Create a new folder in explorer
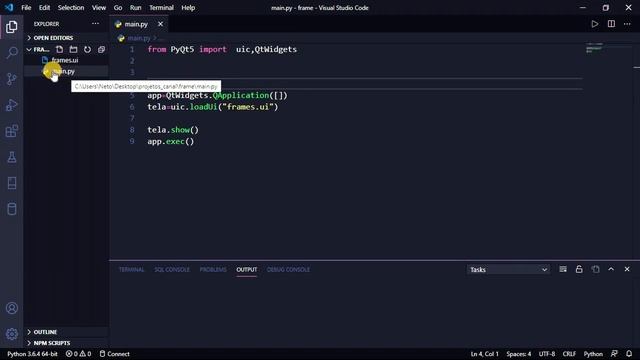This screenshot has width=640, height=360. coord(73,49)
